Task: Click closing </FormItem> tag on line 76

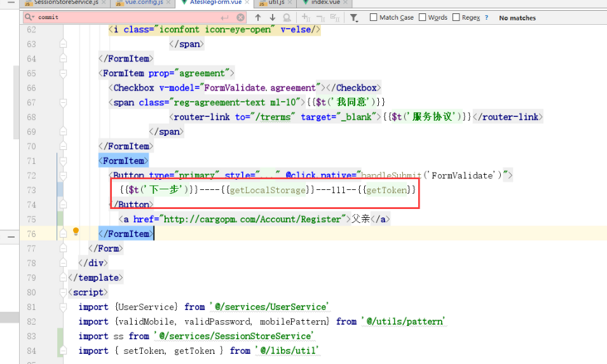Action: pyautogui.click(x=126, y=234)
